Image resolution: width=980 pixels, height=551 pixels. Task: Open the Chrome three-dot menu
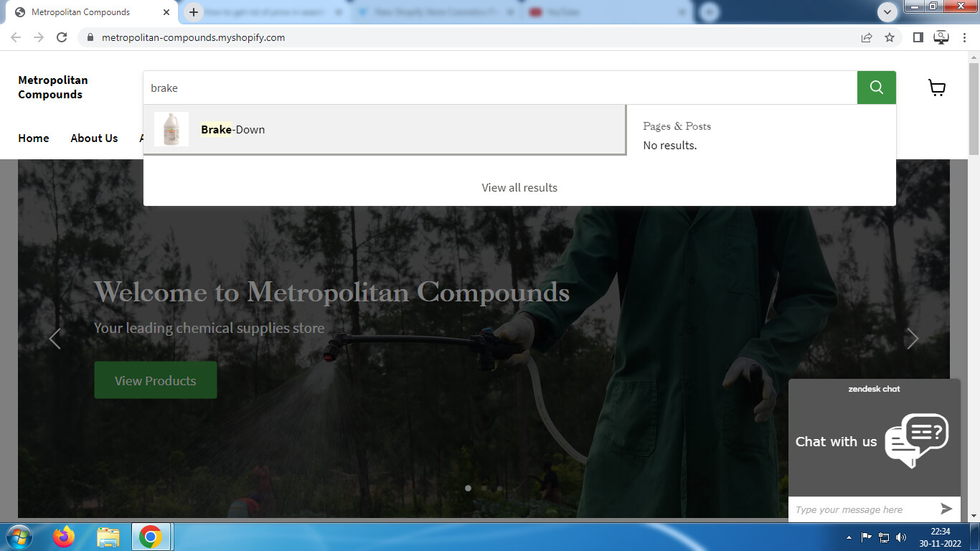965,37
